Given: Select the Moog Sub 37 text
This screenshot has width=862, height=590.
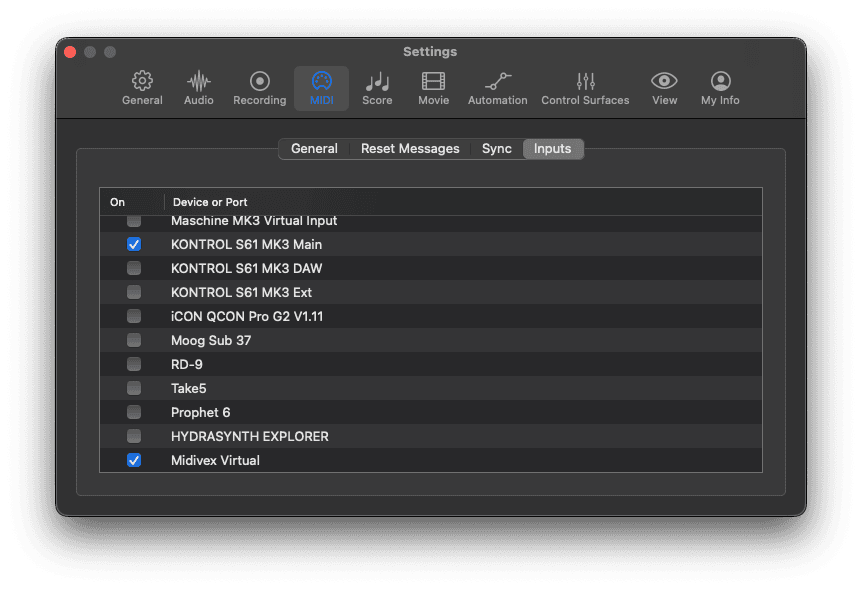Looking at the screenshot, I should point(211,340).
